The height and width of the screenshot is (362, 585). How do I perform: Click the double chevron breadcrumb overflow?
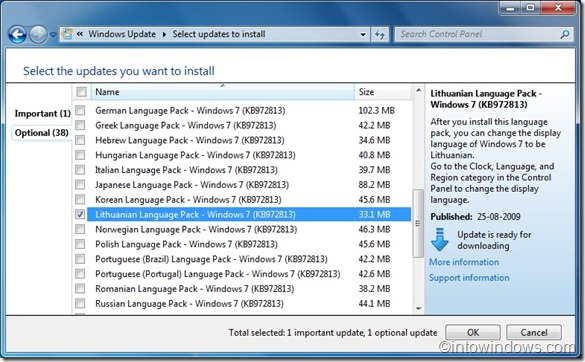80,34
